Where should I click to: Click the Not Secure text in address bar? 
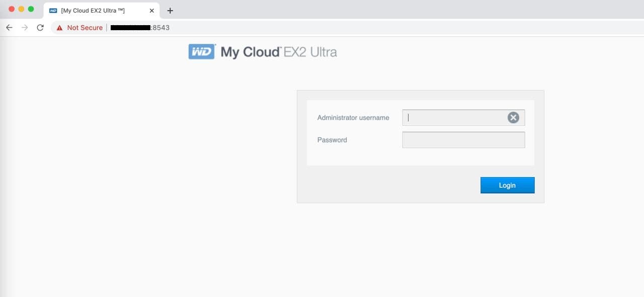(85, 28)
